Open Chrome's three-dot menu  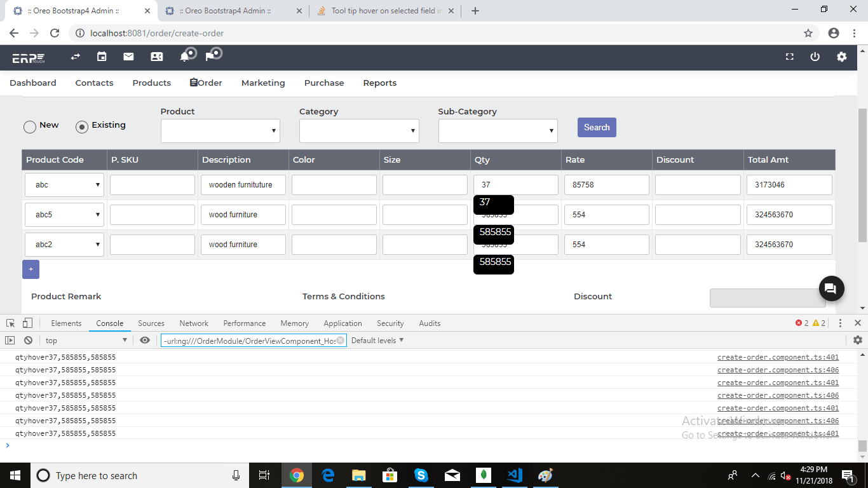pyautogui.click(x=854, y=33)
